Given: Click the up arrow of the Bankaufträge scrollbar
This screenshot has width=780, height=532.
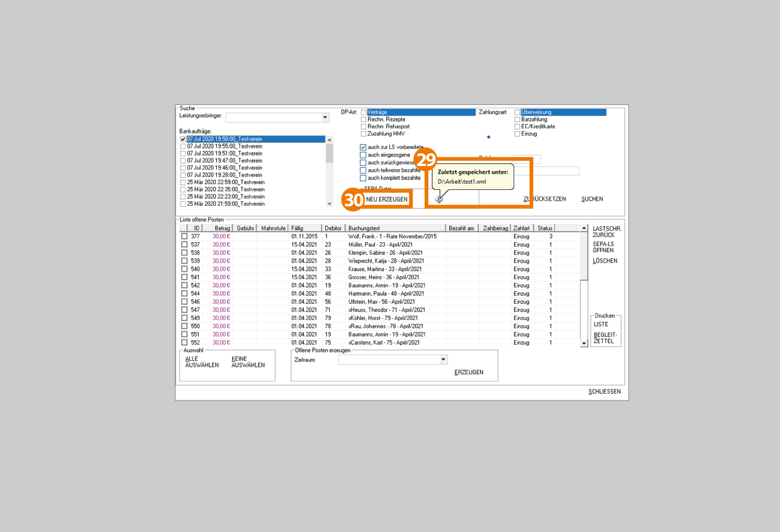Looking at the screenshot, I should point(330,140).
